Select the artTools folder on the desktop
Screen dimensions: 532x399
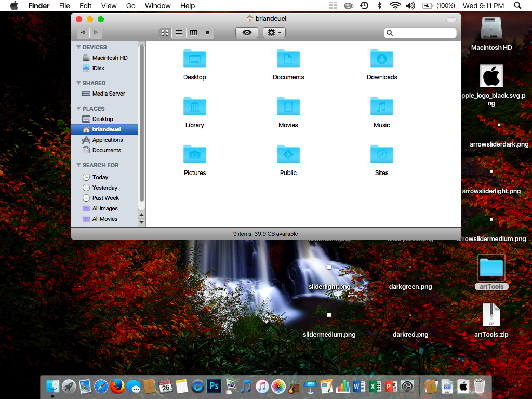point(491,268)
